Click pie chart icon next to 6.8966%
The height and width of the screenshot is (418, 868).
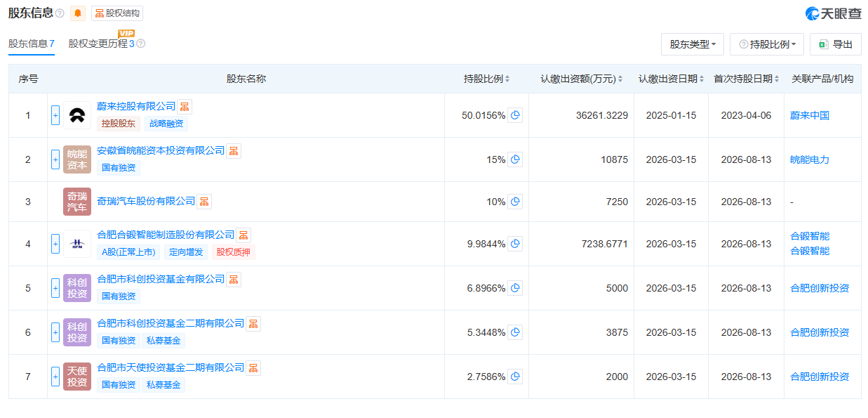(x=516, y=288)
